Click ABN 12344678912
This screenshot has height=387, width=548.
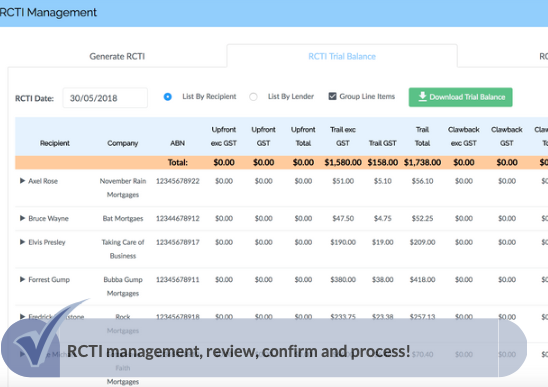pyautogui.click(x=178, y=218)
